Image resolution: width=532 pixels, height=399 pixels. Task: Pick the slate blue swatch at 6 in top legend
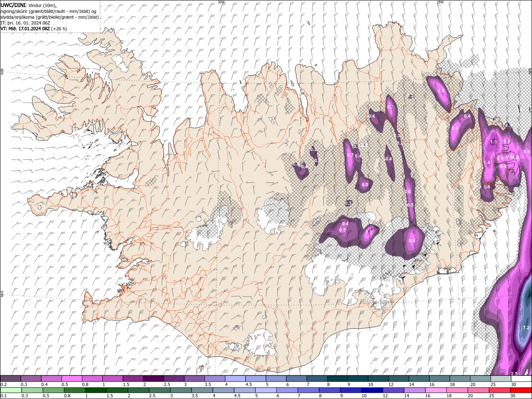click(296, 379)
